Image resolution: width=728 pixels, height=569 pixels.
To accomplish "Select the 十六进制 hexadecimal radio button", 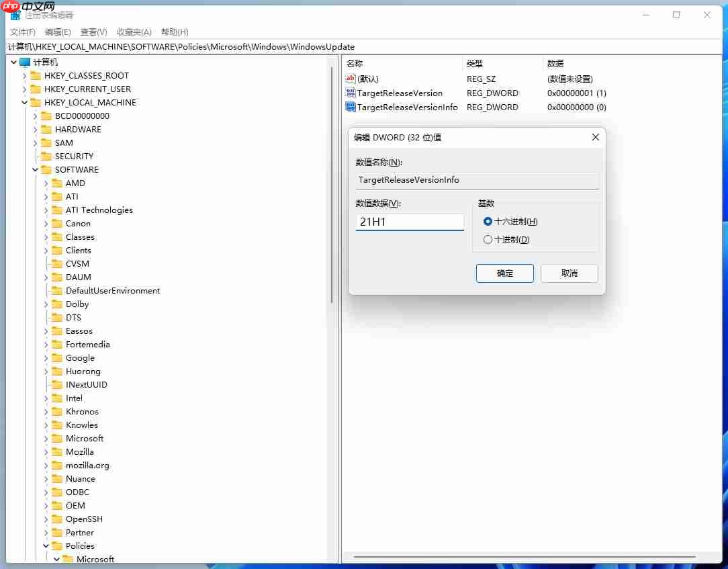I will [487, 221].
